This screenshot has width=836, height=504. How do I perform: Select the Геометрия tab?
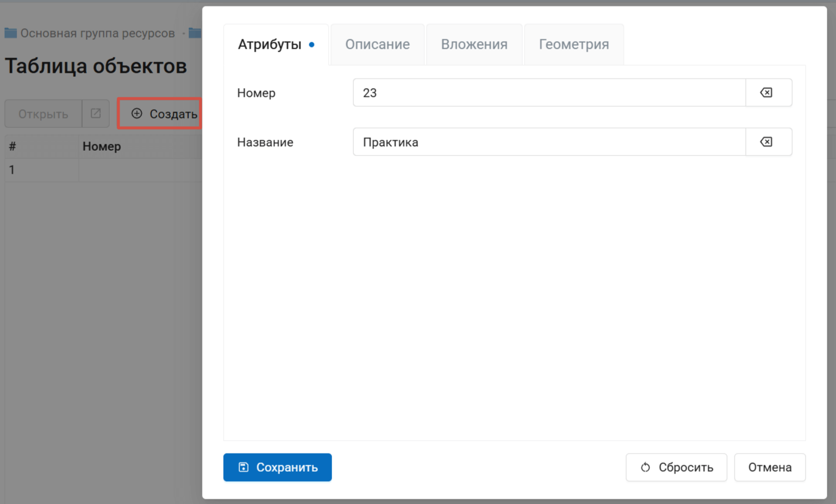point(573,45)
